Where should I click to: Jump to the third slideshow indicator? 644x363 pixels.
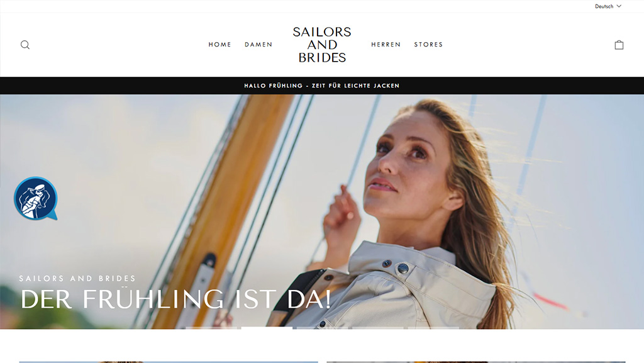tap(323, 328)
